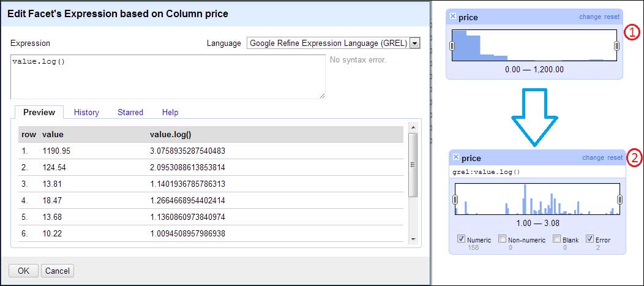
Task: Click the right handle of the upper price histogram
Action: (616, 46)
